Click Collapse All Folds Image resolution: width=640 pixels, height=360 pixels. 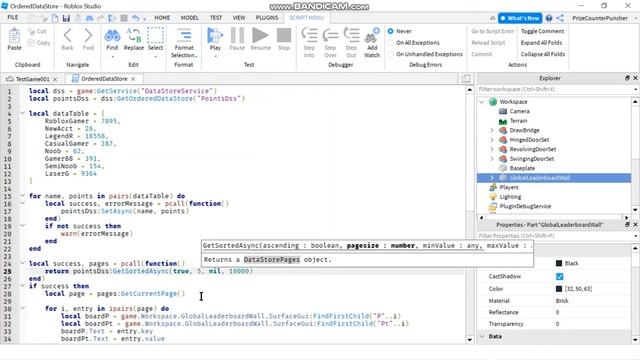(x=543, y=54)
